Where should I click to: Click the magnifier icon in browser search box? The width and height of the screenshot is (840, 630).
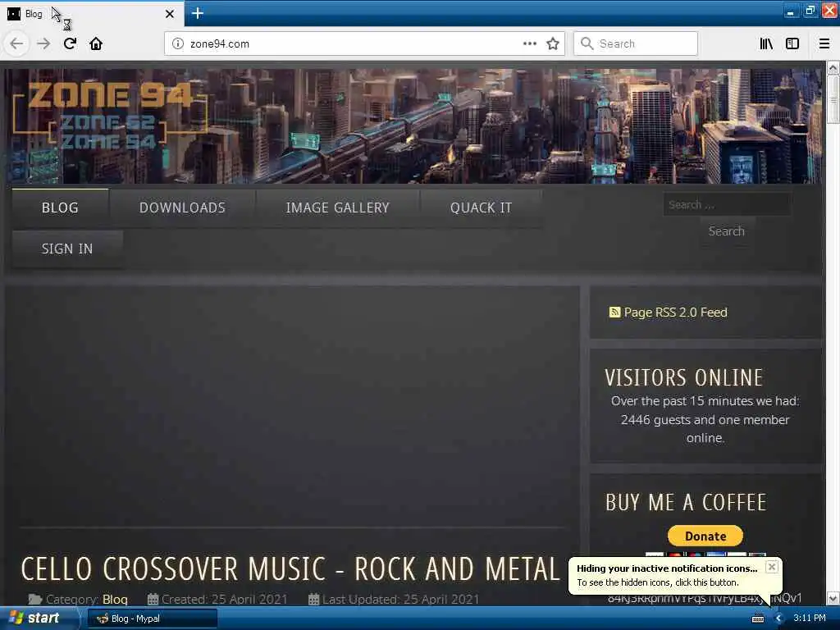click(x=587, y=43)
